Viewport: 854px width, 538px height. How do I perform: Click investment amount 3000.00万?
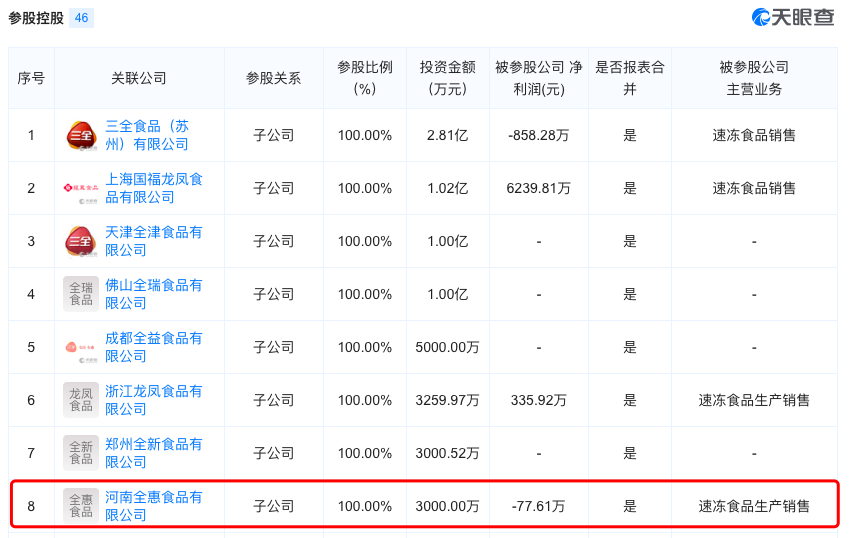(x=448, y=506)
